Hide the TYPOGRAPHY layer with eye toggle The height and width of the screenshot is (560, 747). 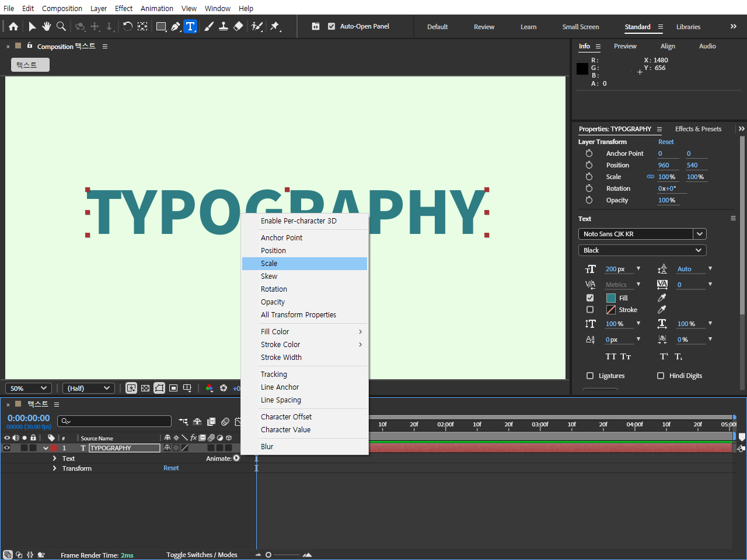pyautogui.click(x=7, y=448)
